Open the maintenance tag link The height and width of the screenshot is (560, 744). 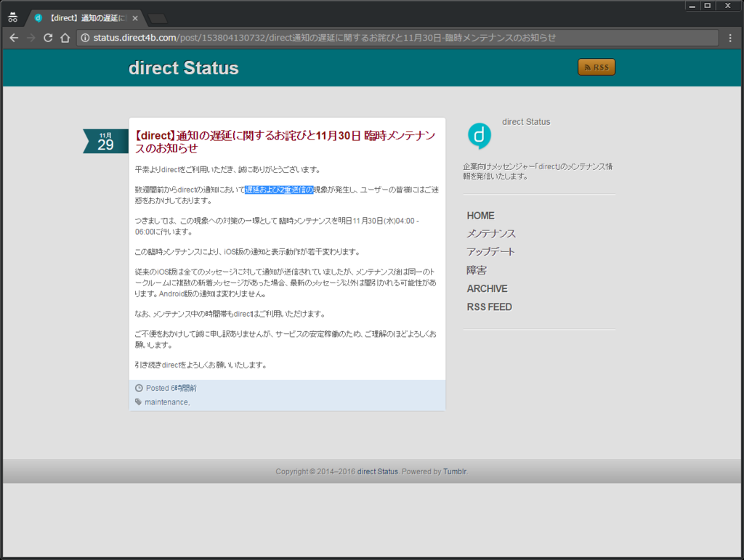point(166,402)
